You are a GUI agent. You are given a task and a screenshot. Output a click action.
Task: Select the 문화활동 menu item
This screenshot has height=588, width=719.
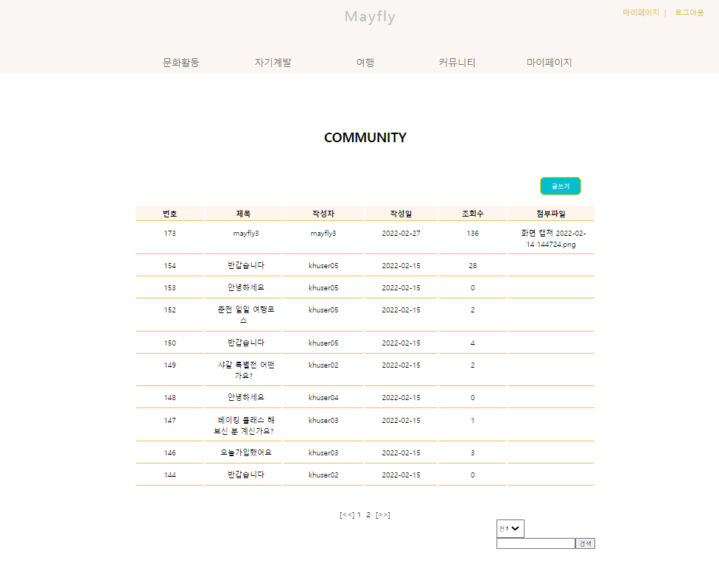(182, 63)
